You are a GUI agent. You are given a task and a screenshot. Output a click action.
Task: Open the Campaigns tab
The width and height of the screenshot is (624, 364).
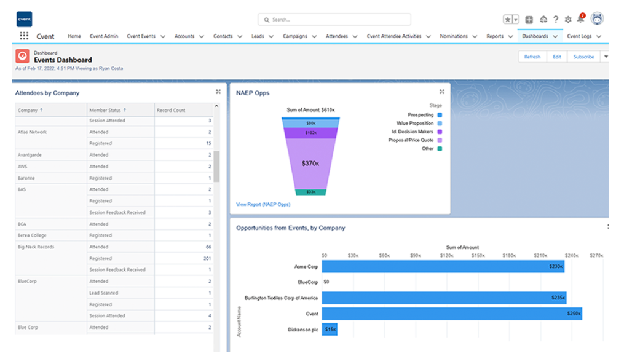coord(295,36)
